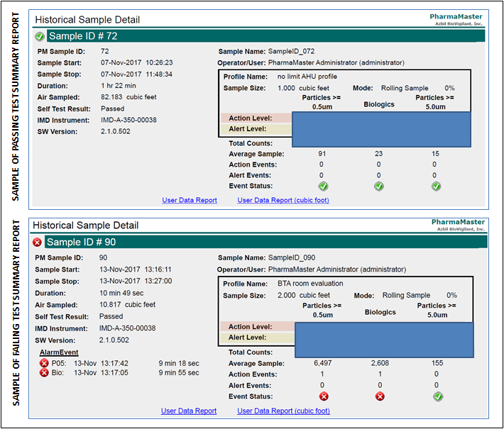
Task: Select the red X next to Bio alarm
Action: [x=43, y=373]
